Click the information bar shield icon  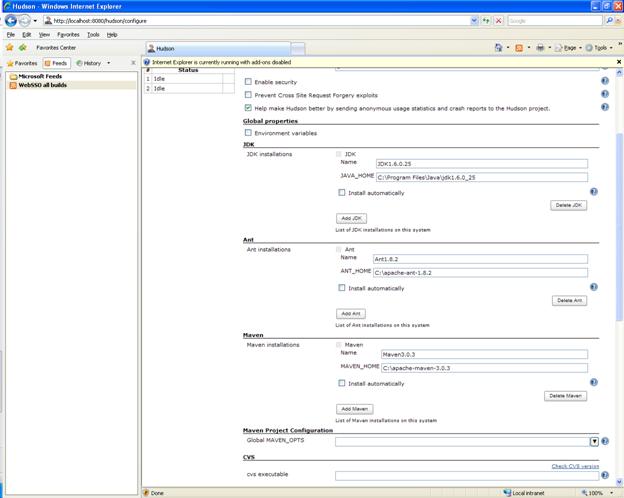[x=146, y=62]
